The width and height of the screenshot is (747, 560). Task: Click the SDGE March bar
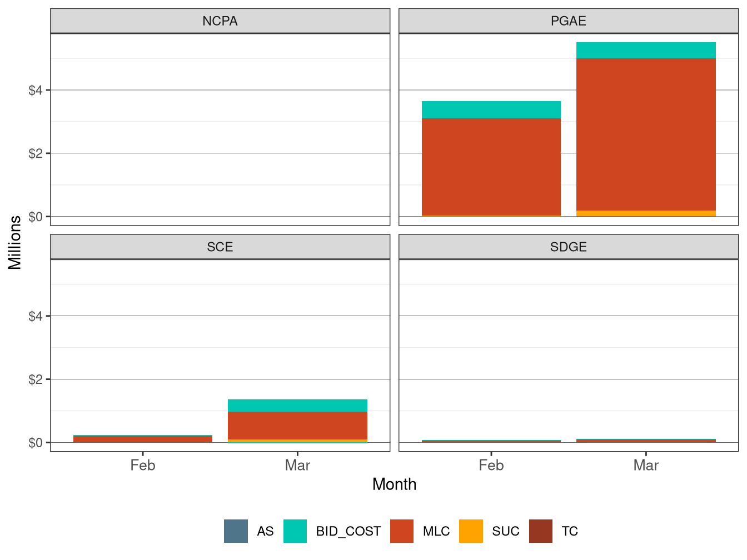(x=646, y=441)
